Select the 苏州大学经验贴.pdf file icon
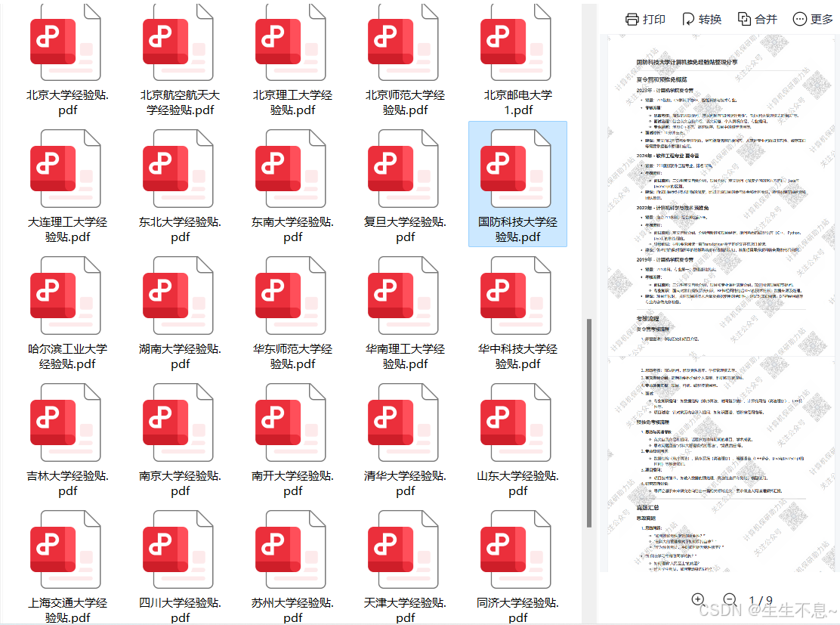The height and width of the screenshot is (625, 840). [290, 549]
